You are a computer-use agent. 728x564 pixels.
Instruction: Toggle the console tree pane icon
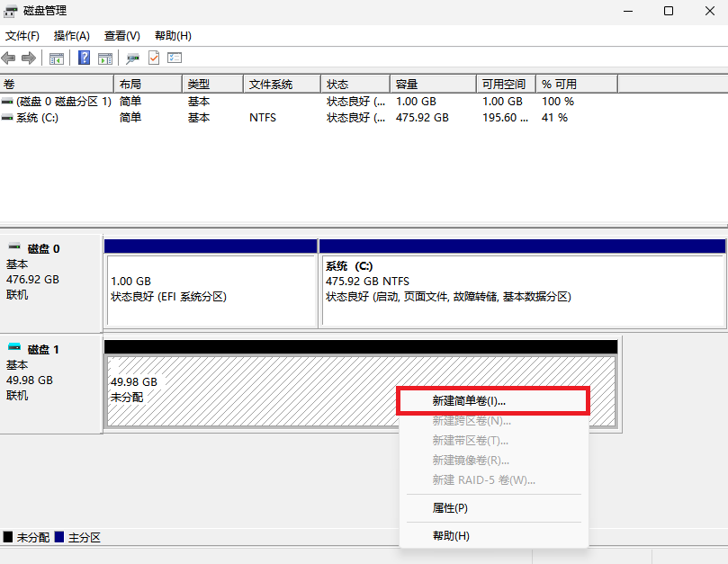(57, 58)
